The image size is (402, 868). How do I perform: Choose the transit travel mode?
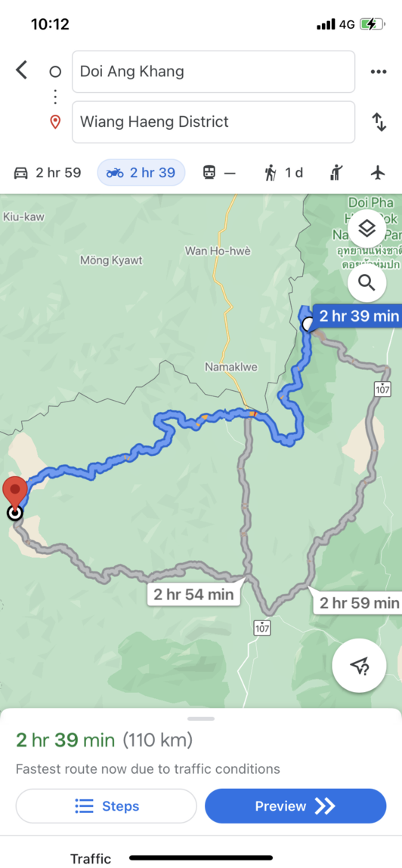click(220, 173)
